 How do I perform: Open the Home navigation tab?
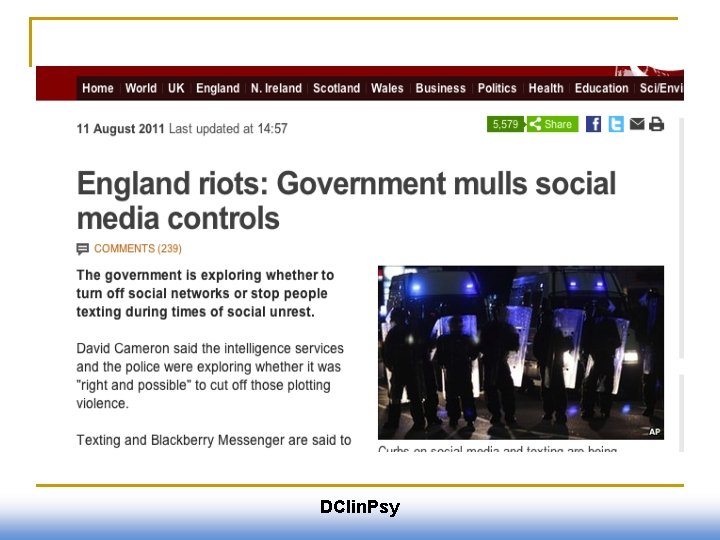point(98,88)
